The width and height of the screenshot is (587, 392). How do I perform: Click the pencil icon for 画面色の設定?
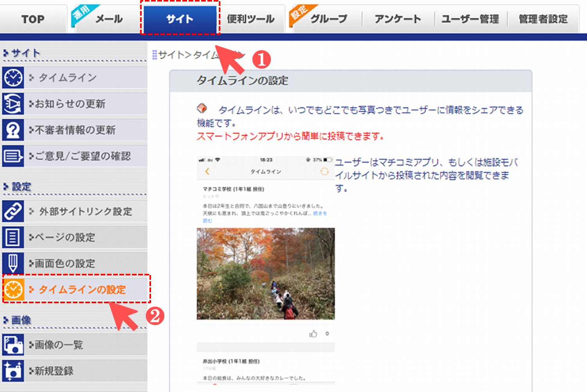point(13,263)
